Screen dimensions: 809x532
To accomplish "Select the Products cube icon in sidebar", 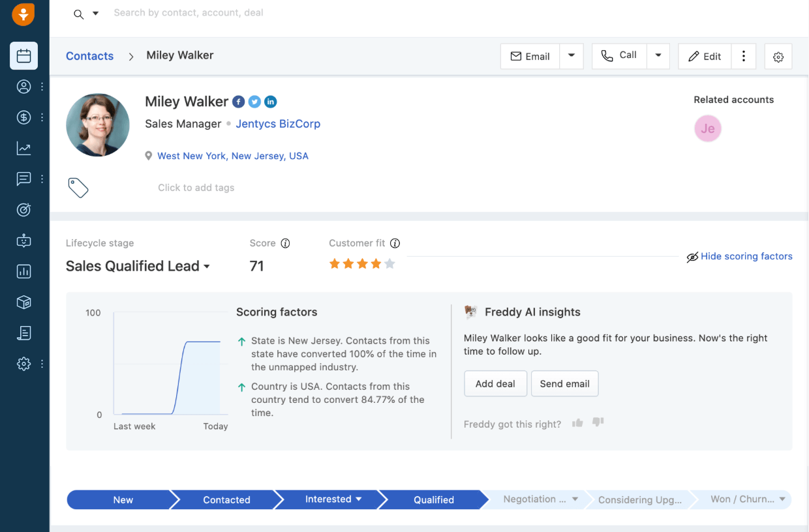I will click(x=23, y=302).
